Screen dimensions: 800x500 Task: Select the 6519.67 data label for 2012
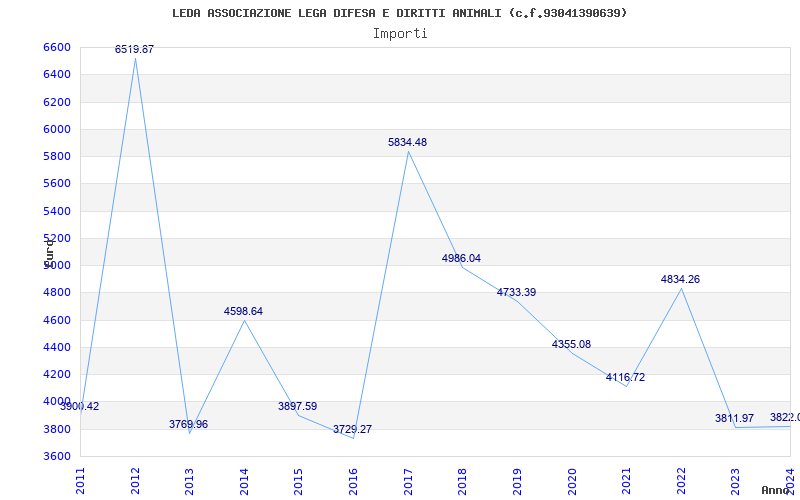point(134,49)
